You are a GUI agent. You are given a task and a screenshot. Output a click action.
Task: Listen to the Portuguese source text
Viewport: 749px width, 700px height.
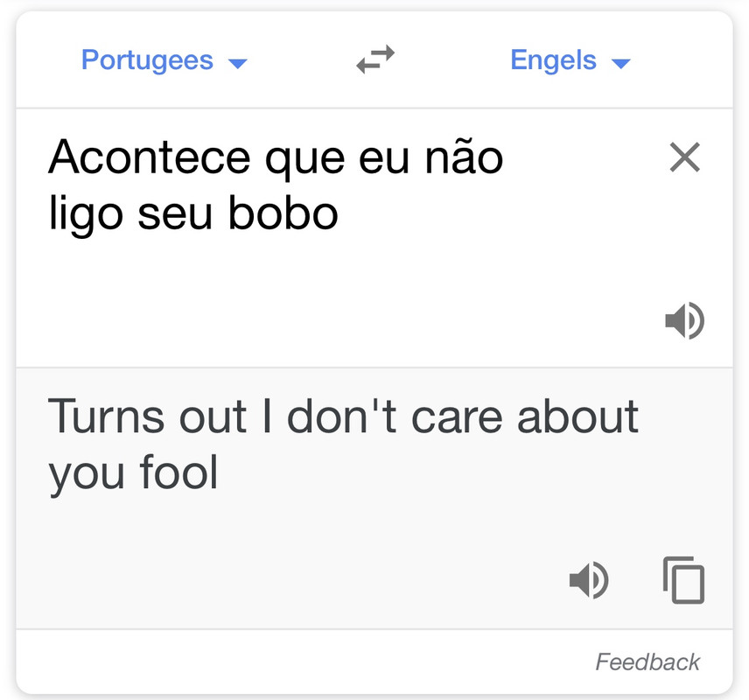(684, 320)
